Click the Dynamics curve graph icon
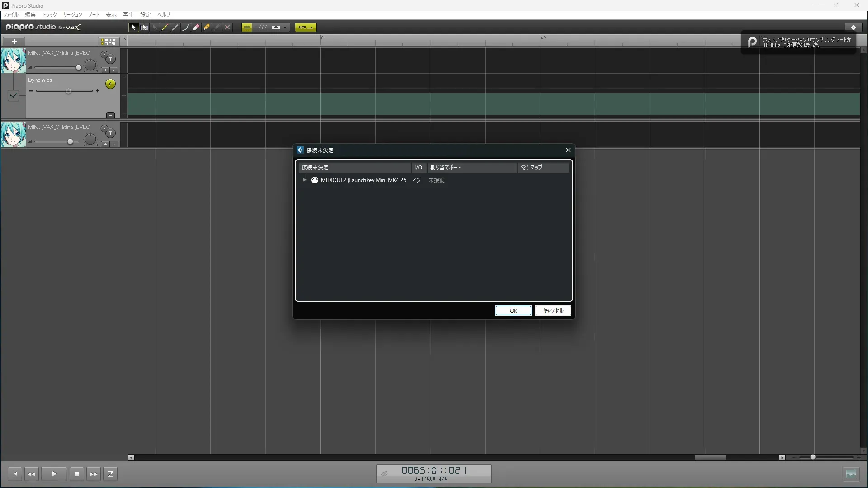 tap(13, 95)
